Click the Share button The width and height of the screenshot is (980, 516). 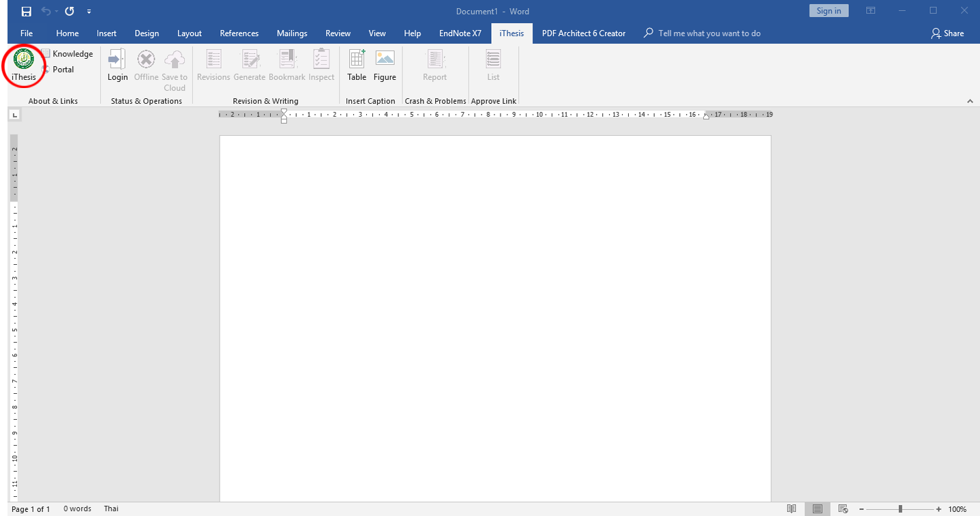click(947, 33)
